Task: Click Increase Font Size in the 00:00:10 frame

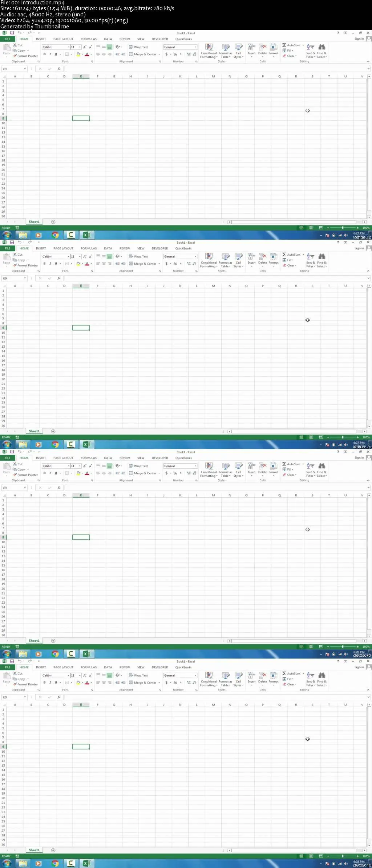Action: coord(85,47)
